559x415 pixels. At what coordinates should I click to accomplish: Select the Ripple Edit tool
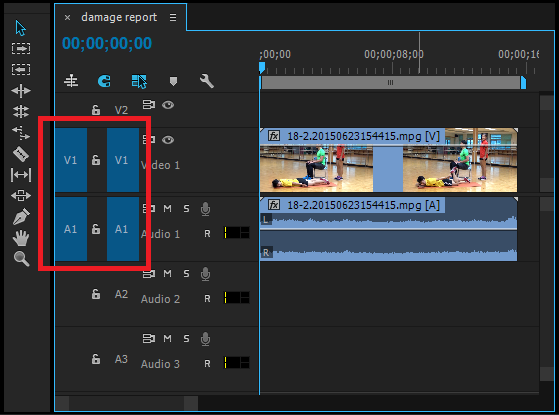(21, 91)
